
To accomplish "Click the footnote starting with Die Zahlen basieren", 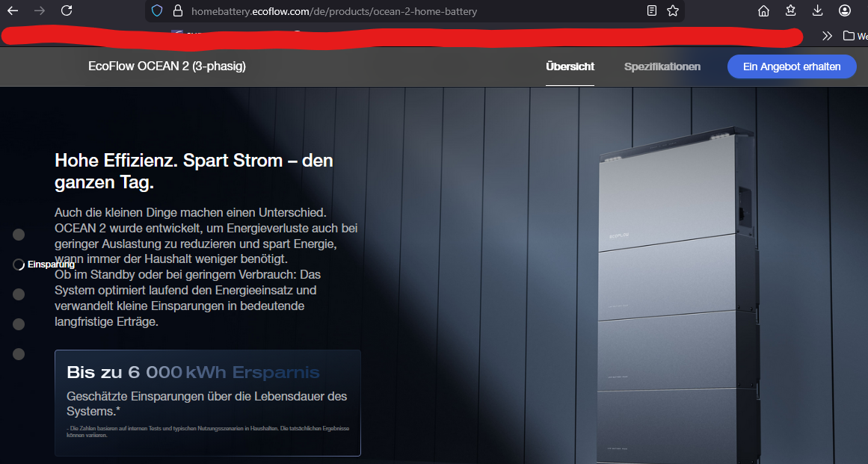I will click(208, 432).
